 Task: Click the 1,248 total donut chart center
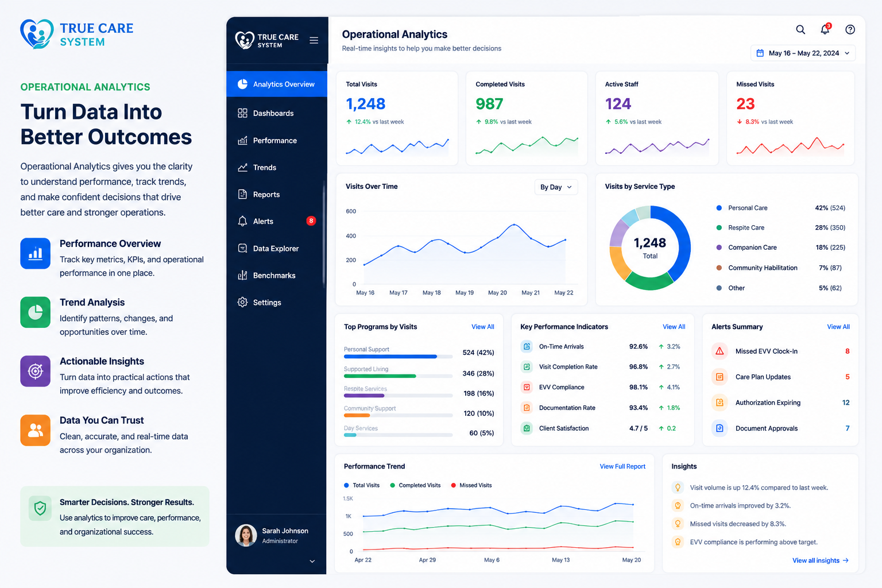click(x=650, y=247)
